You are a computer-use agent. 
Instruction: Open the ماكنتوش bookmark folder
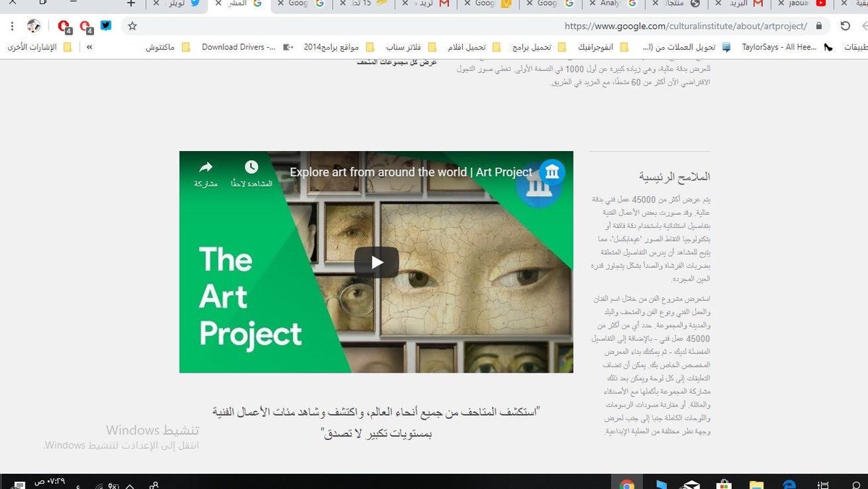click(168, 48)
